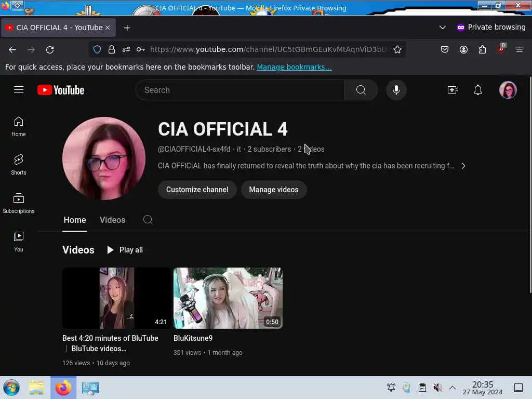Open the site permissions icon
Screen dimensions: 532x399
126,49
